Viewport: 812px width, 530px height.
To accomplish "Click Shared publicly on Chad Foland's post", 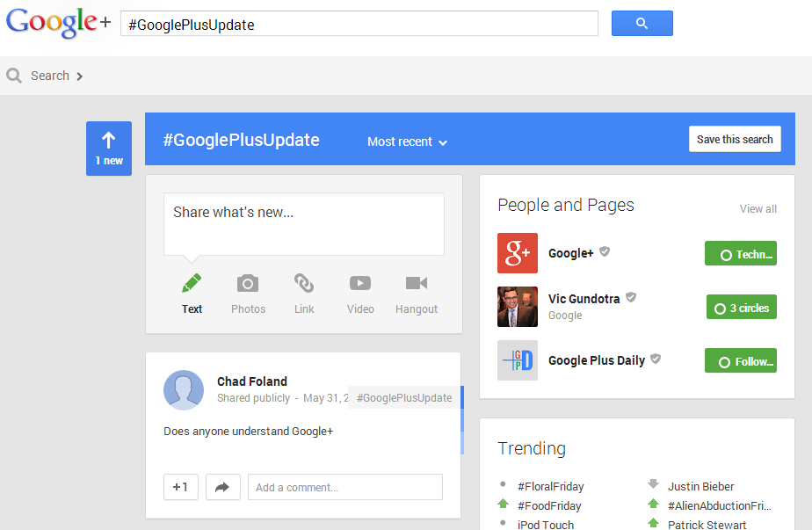I will pos(253,398).
